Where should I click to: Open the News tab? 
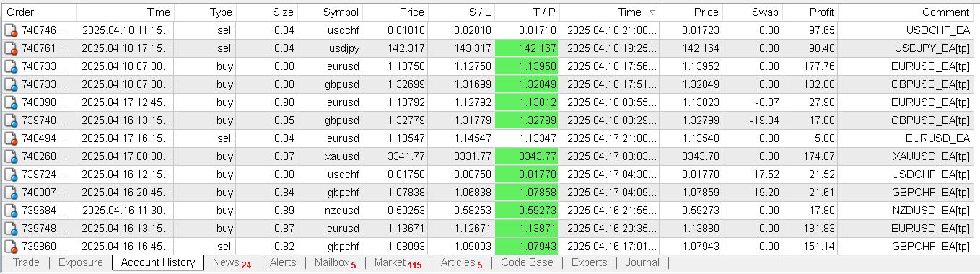coord(232,263)
